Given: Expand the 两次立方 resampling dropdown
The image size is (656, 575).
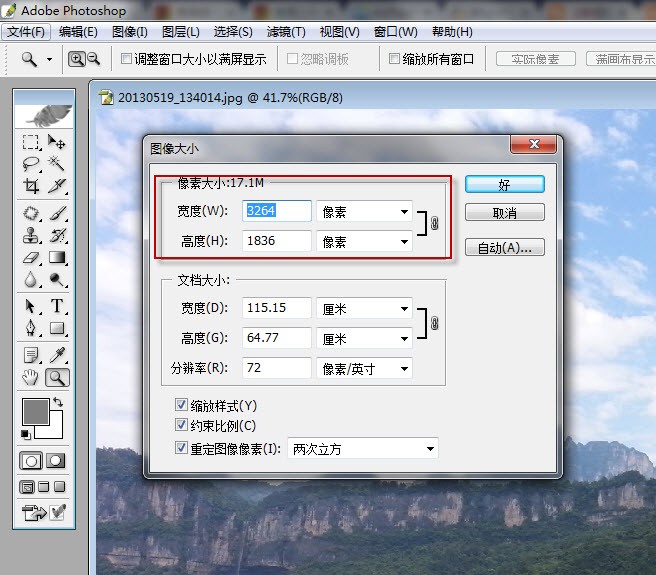Looking at the screenshot, I should [x=363, y=449].
